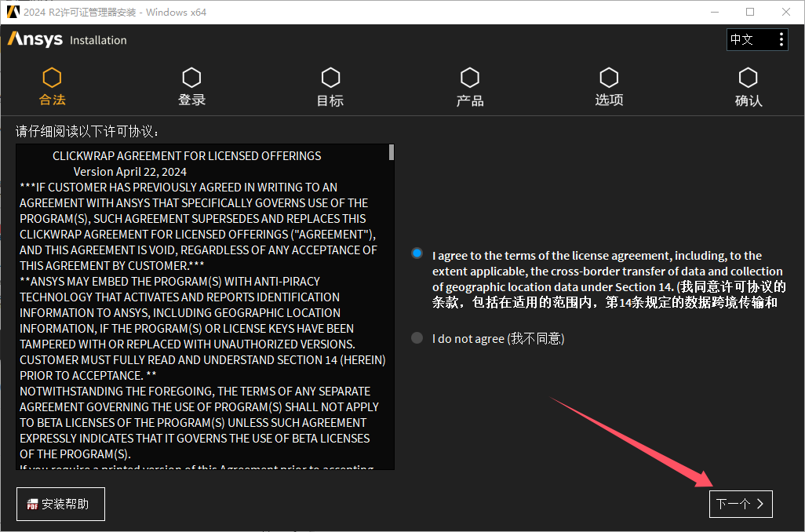Select the 'I agree to the terms' radio button
805x532 pixels.
coord(417,253)
